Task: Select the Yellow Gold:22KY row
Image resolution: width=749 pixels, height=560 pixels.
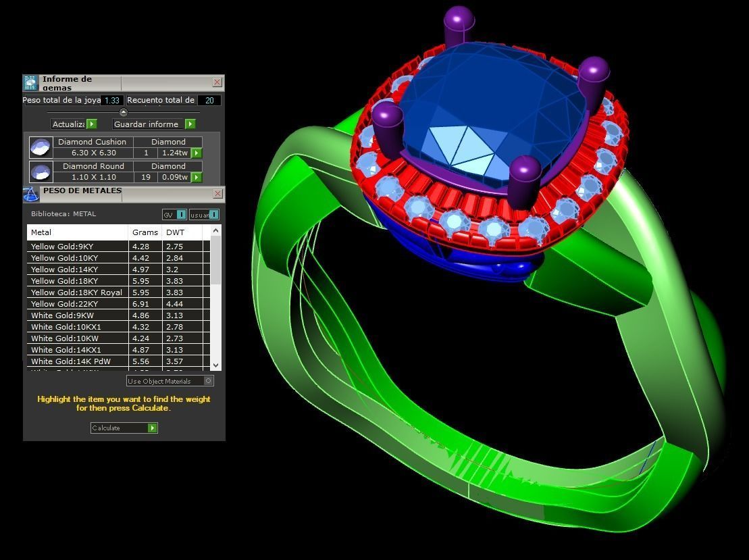Action: tap(118, 304)
